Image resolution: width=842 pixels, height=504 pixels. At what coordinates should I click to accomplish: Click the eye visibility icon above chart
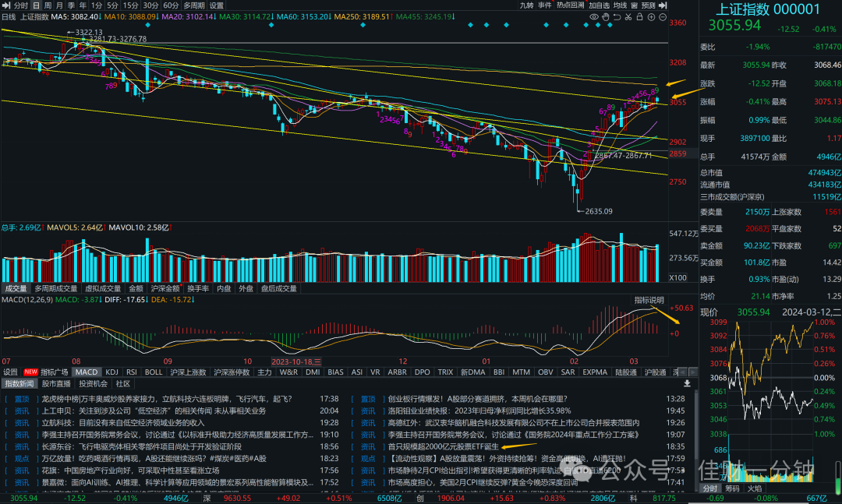click(594, 17)
